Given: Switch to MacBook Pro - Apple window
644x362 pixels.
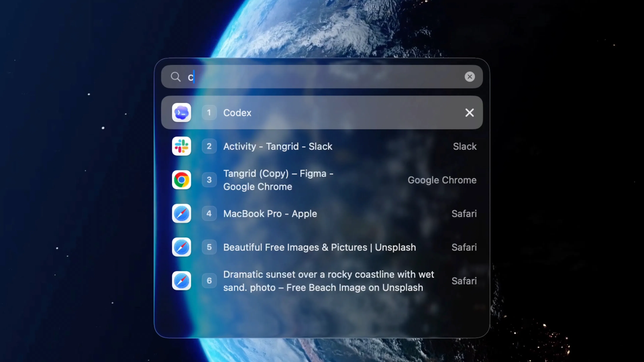Looking at the screenshot, I should 322,214.
